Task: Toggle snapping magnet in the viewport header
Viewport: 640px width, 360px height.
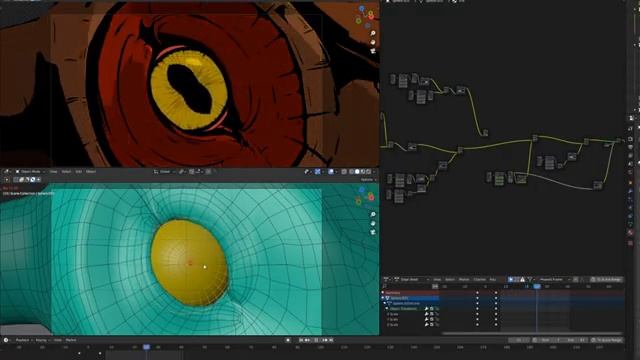Action: pyautogui.click(x=191, y=171)
